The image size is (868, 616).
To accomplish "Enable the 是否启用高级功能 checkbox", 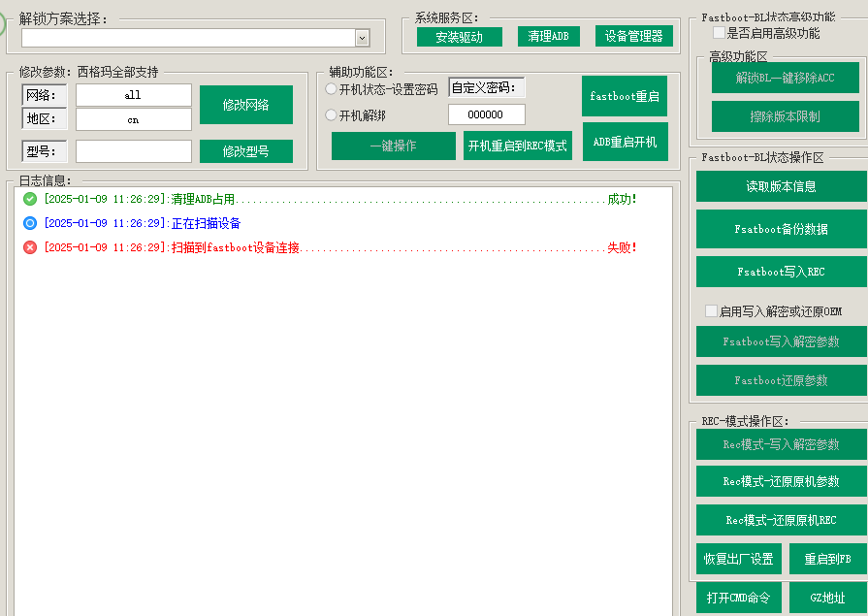I will point(718,32).
